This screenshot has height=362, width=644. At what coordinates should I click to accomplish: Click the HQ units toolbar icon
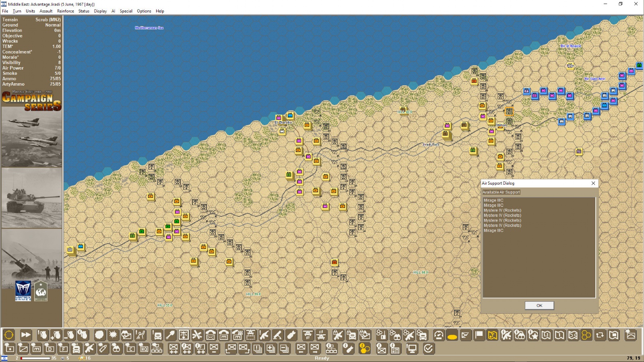click(x=144, y=348)
